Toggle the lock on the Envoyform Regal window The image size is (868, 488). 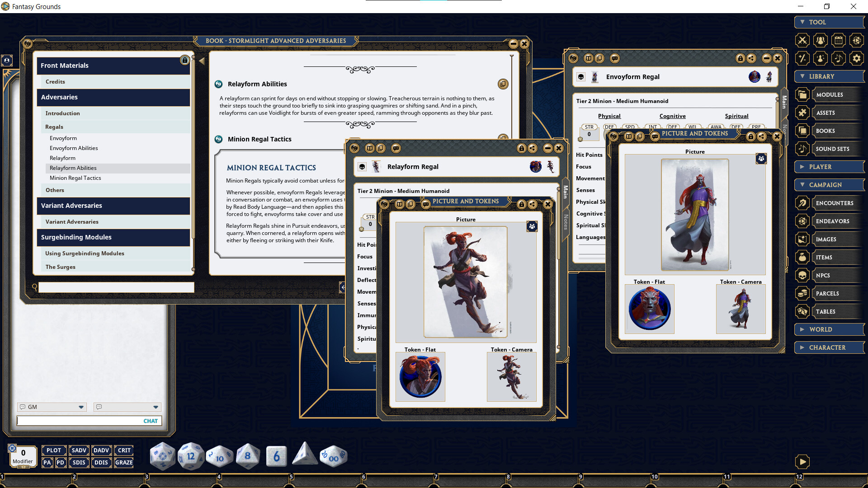tap(740, 59)
